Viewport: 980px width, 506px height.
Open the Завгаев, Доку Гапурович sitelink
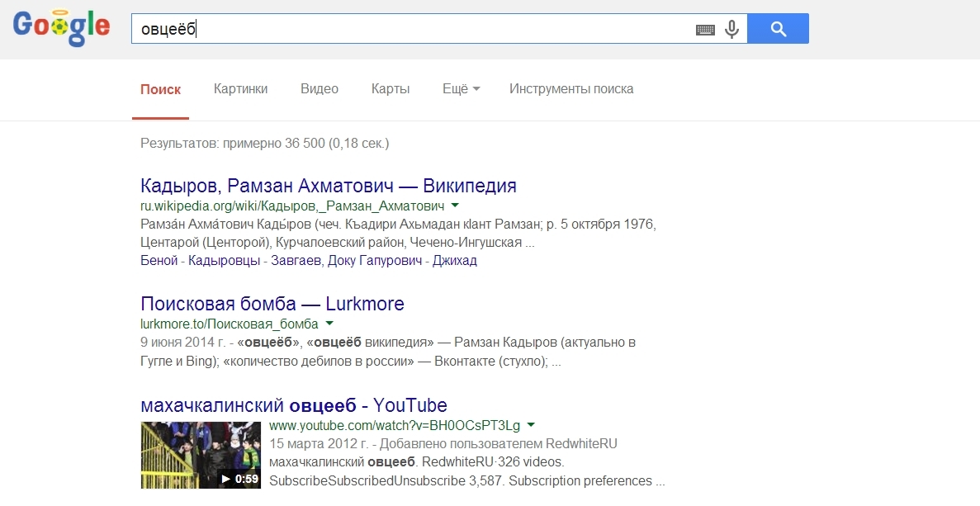coord(346,261)
